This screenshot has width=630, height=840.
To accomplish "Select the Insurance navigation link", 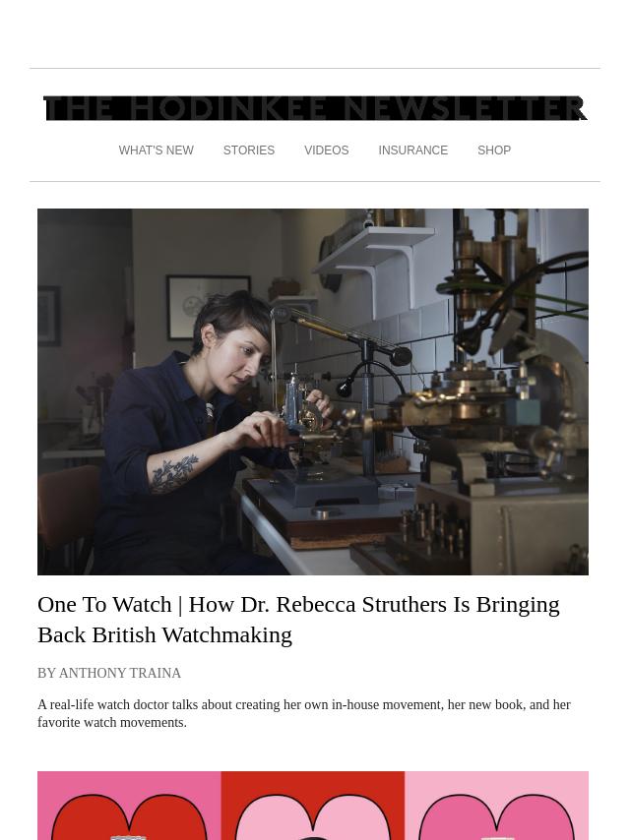I will 412,150.
